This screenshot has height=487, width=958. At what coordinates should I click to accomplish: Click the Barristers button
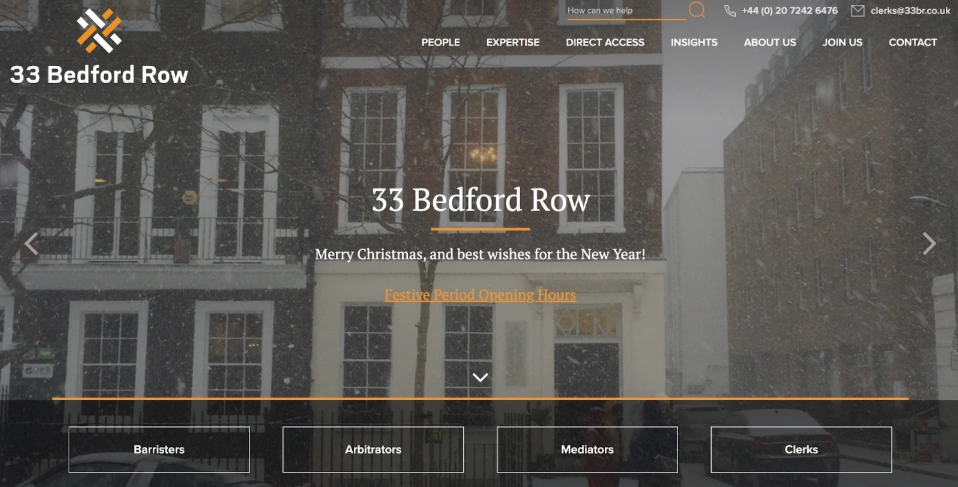(159, 449)
